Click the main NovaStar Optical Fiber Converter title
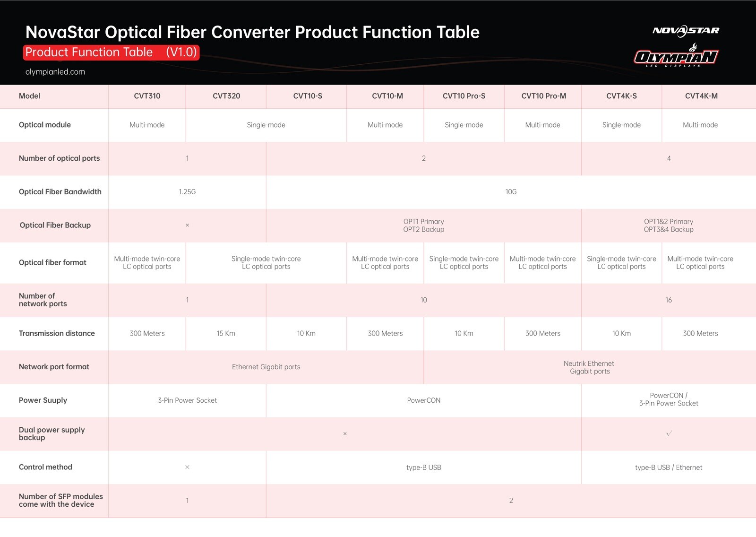The width and height of the screenshot is (756, 537). click(252, 32)
